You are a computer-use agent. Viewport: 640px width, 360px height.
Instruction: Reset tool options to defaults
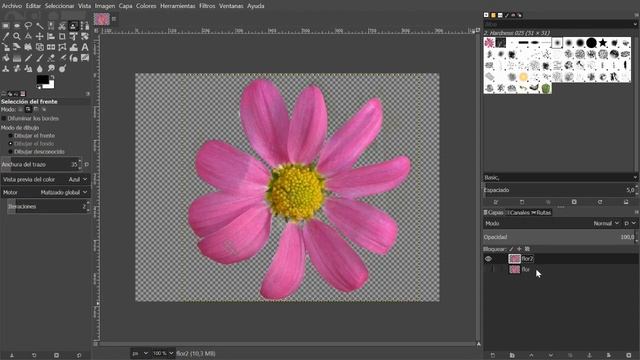[79, 356]
